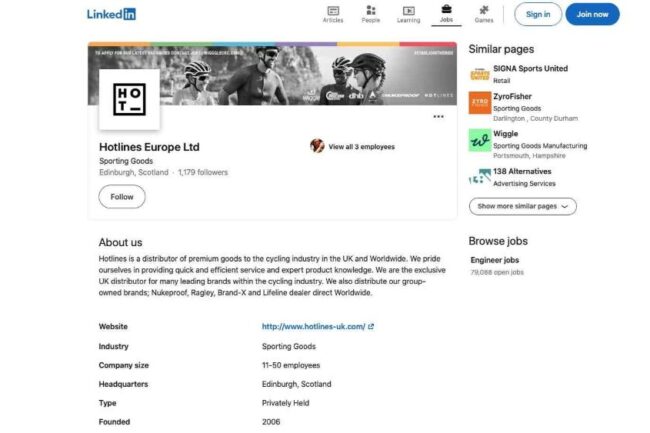
Task: Open 138 Alternatives page
Action: click(522, 172)
